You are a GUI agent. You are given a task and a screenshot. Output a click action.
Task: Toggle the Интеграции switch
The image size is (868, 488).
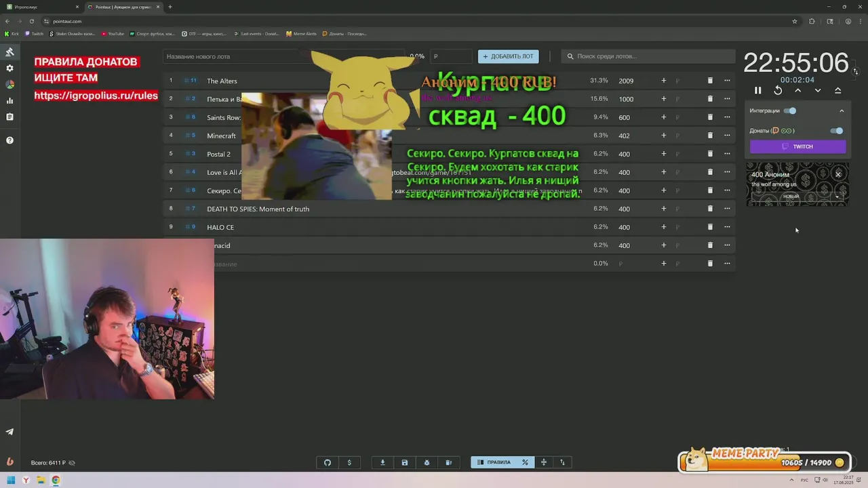[790, 110]
